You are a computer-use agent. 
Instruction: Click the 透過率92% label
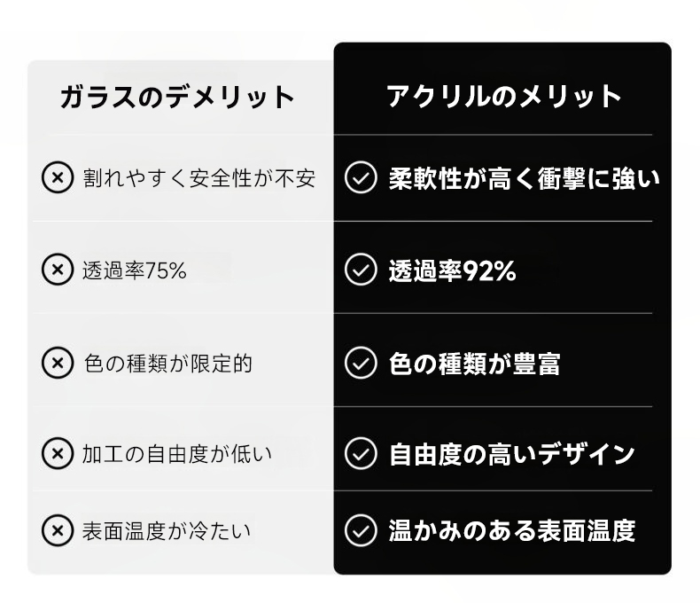coord(452,270)
